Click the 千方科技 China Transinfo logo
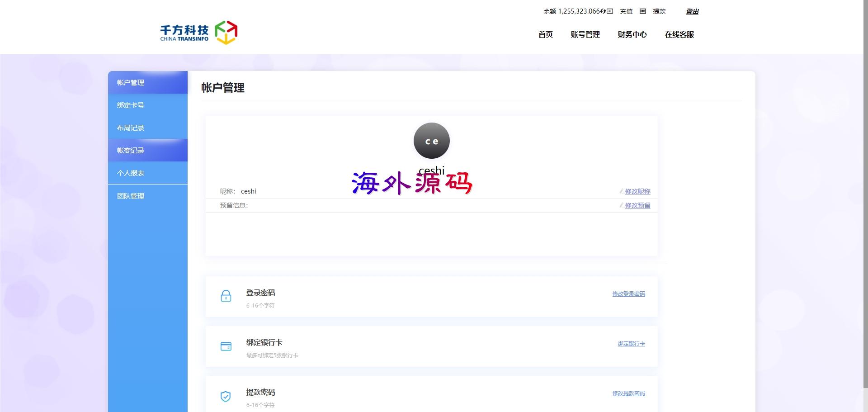Image resolution: width=868 pixels, height=412 pixels. 199,33
